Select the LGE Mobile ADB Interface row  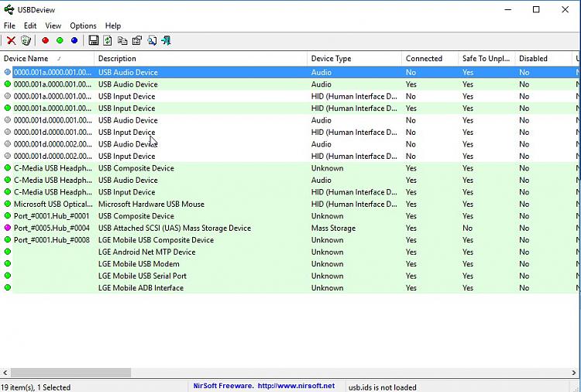289,287
